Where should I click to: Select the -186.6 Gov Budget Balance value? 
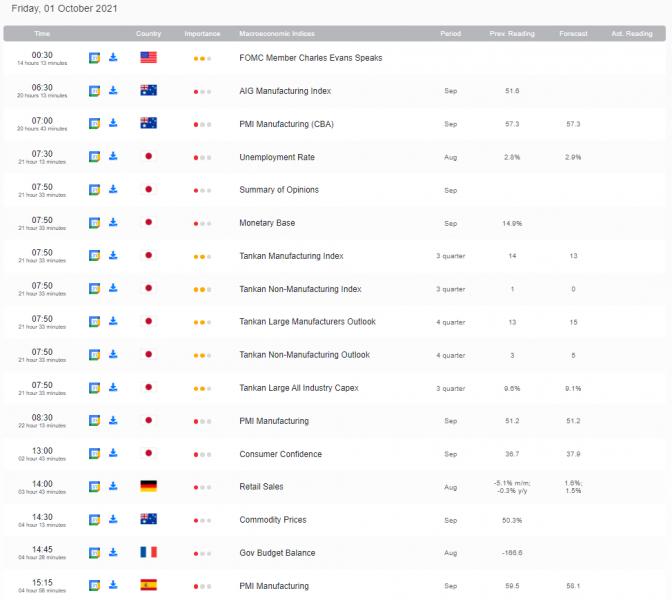pyautogui.click(x=512, y=553)
